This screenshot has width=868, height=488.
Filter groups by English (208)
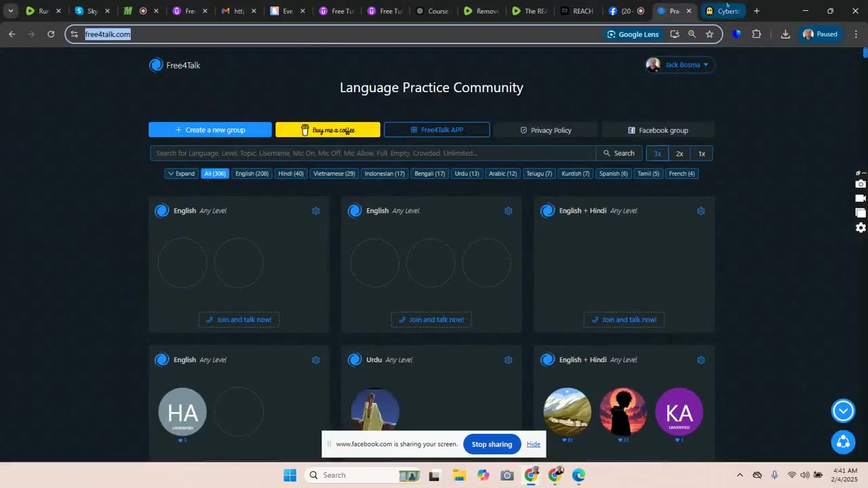point(252,174)
